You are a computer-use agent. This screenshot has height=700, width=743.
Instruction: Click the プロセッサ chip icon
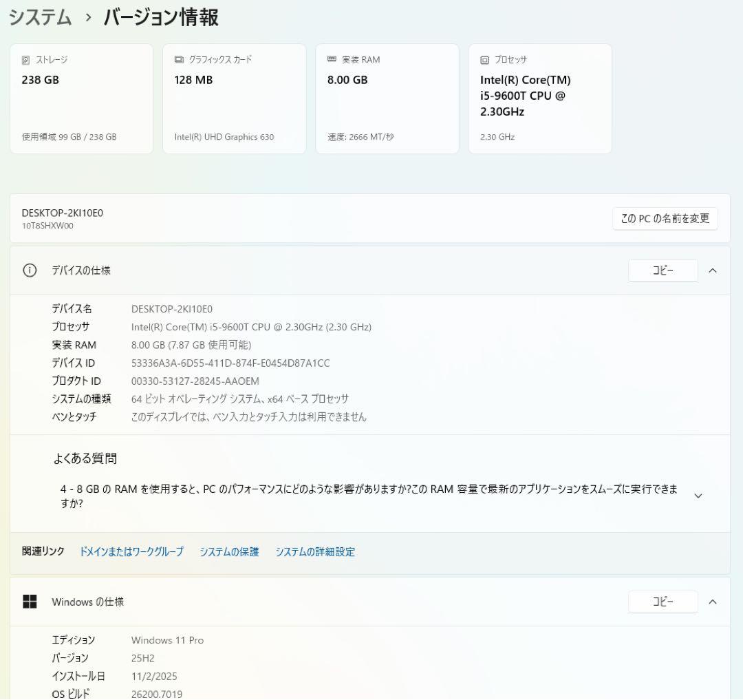pyautogui.click(x=485, y=59)
